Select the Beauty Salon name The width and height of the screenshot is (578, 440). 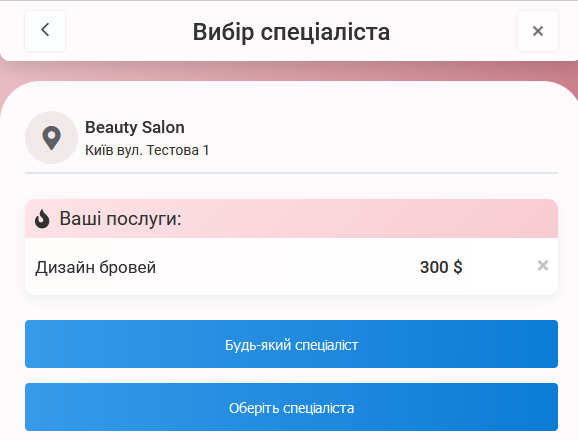[135, 128]
